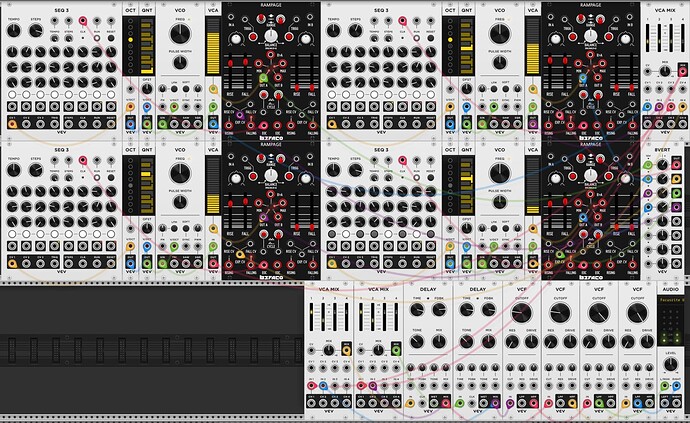Click the yellow EXP CV jack on lower-left Rampage

pyautogui.click(x=240, y=254)
